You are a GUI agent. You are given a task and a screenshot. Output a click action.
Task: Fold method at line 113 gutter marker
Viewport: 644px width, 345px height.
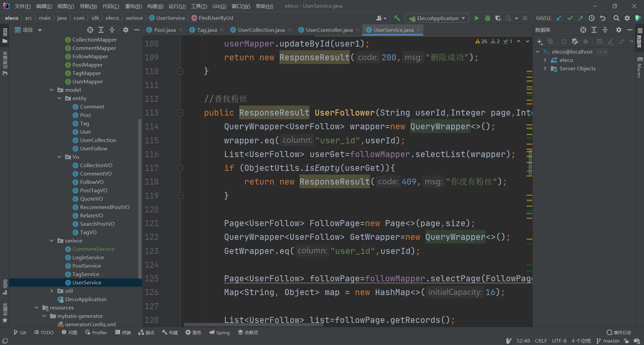click(x=180, y=113)
